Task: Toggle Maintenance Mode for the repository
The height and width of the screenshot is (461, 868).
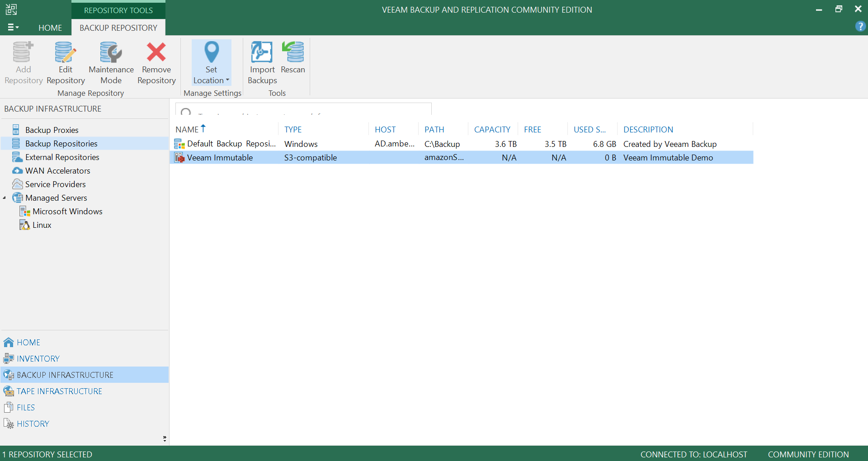Action: point(111,62)
